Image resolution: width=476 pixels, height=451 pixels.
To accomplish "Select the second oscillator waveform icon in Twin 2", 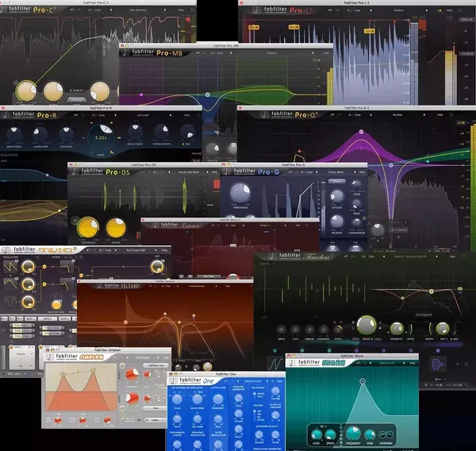I will click(10, 284).
